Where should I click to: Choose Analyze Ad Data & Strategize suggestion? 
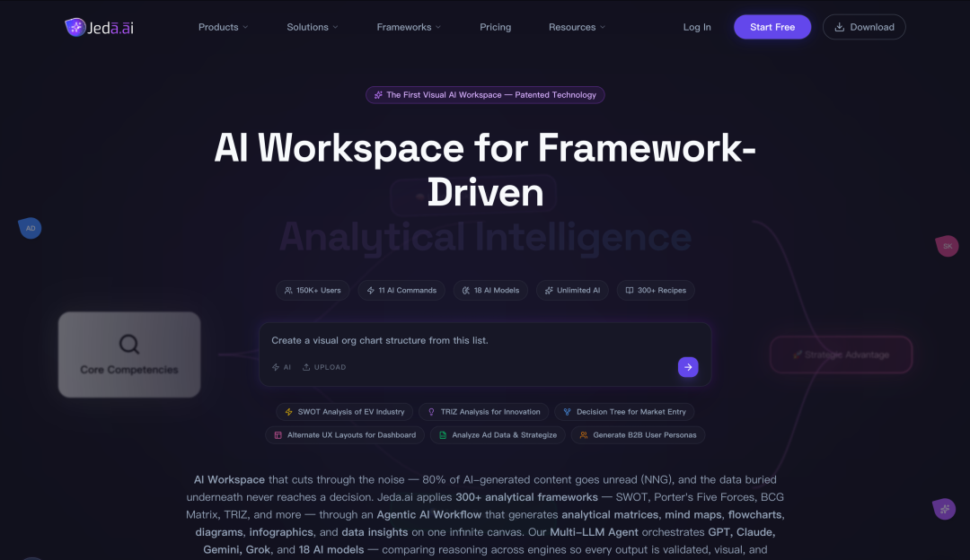pyautogui.click(x=498, y=435)
